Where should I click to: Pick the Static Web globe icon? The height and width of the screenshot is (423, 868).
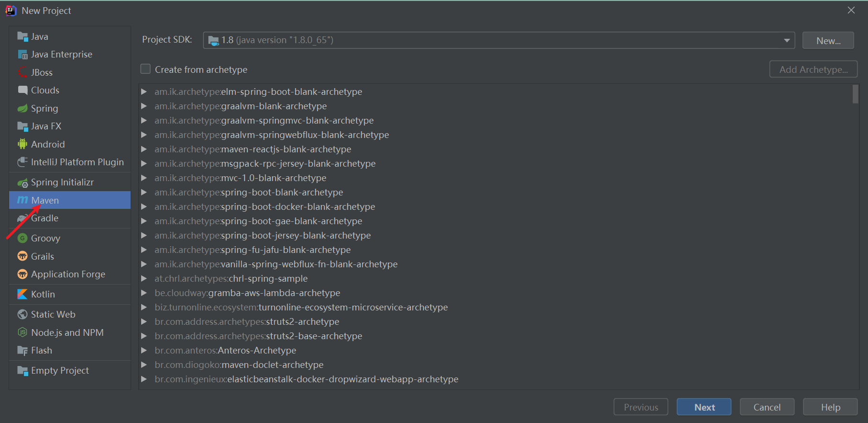pyautogui.click(x=22, y=314)
